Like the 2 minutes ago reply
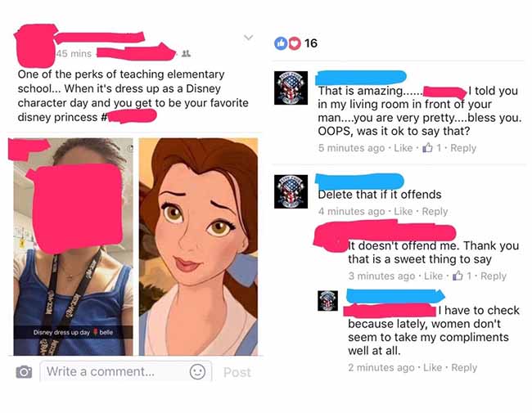The height and width of the screenshot is (413, 532). (433, 367)
